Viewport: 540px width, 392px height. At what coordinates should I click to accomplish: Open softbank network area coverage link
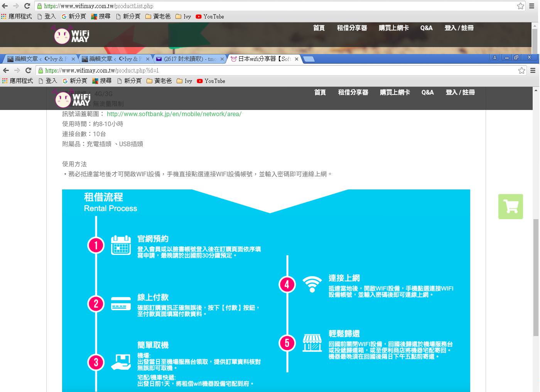[174, 114]
